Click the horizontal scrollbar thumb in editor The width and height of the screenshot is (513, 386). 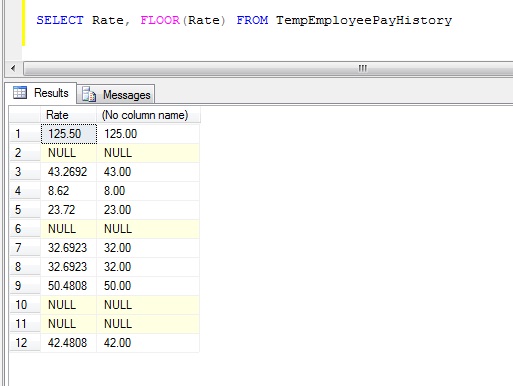(x=268, y=68)
